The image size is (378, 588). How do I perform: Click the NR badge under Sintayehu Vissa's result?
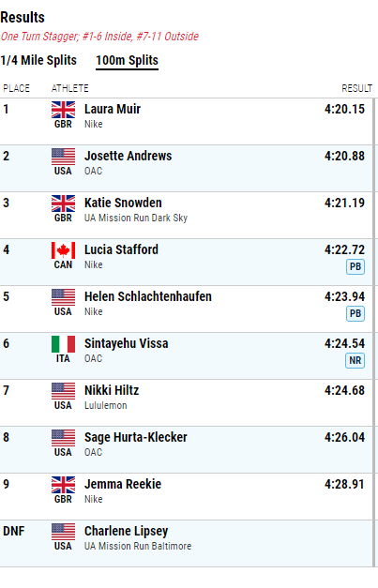[x=355, y=361]
